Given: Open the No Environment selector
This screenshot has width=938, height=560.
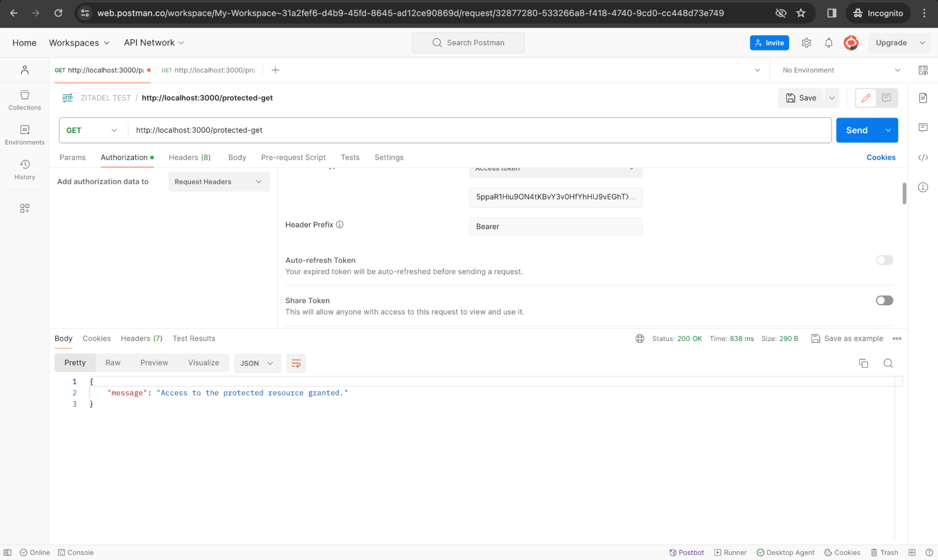Looking at the screenshot, I should pyautogui.click(x=840, y=70).
